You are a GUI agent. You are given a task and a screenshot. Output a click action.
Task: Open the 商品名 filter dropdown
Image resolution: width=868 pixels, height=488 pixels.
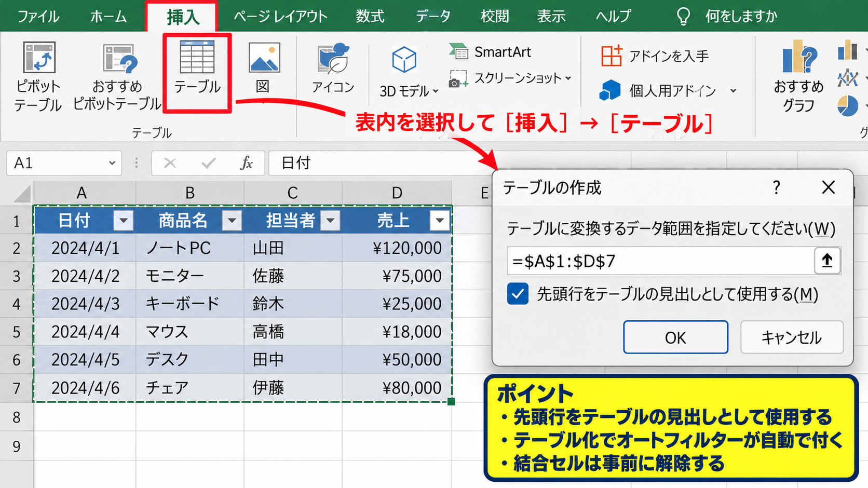coord(232,221)
